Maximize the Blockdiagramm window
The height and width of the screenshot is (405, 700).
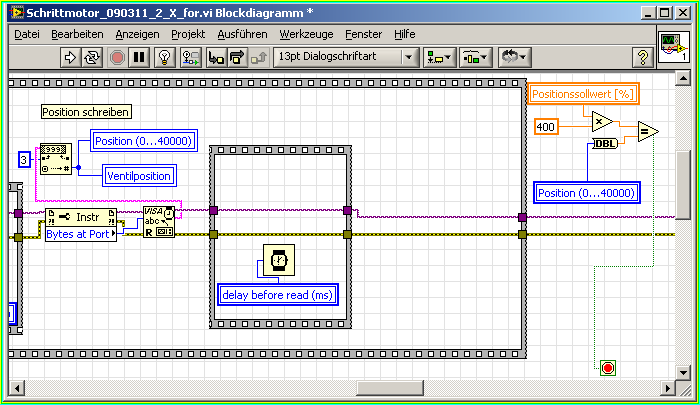point(665,13)
